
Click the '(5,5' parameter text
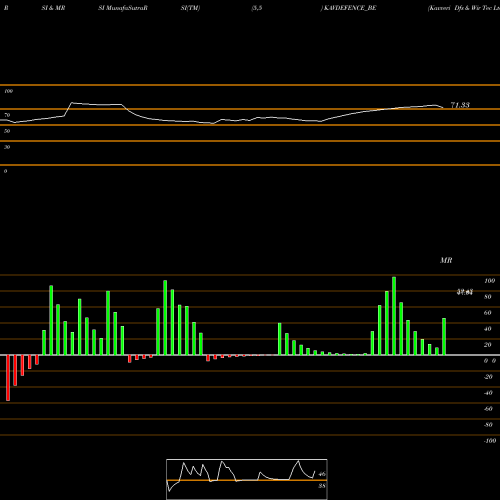[x=257, y=8]
